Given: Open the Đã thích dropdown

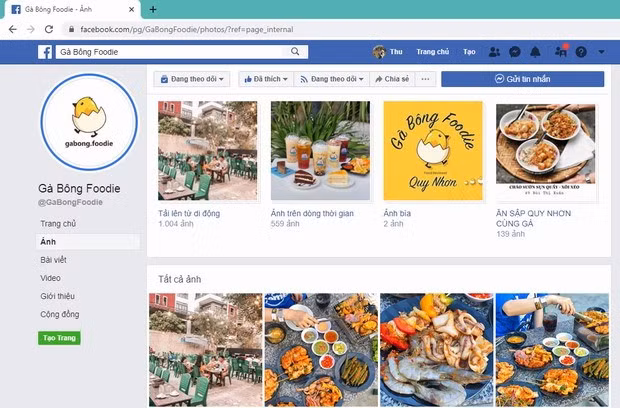Looking at the screenshot, I should coord(266,79).
